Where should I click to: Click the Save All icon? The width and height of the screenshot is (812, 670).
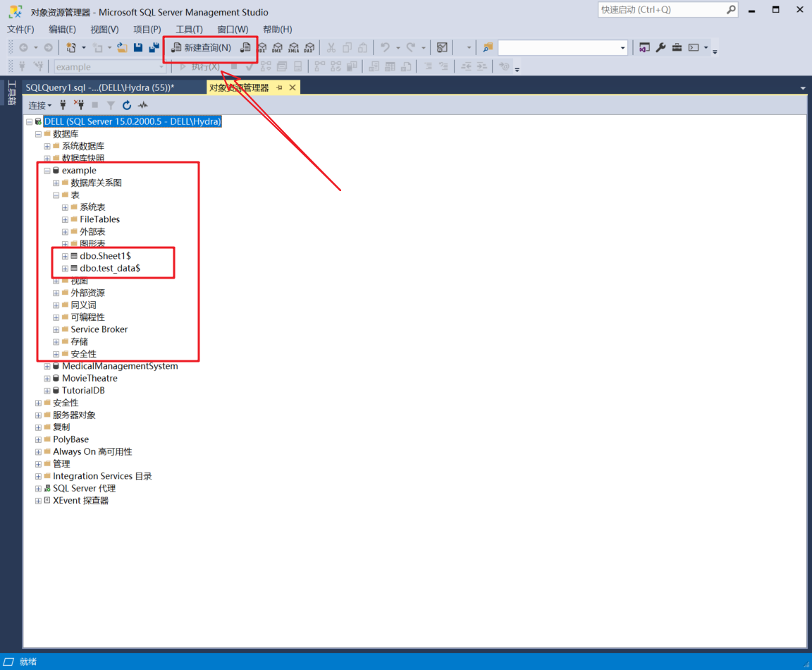pyautogui.click(x=154, y=48)
